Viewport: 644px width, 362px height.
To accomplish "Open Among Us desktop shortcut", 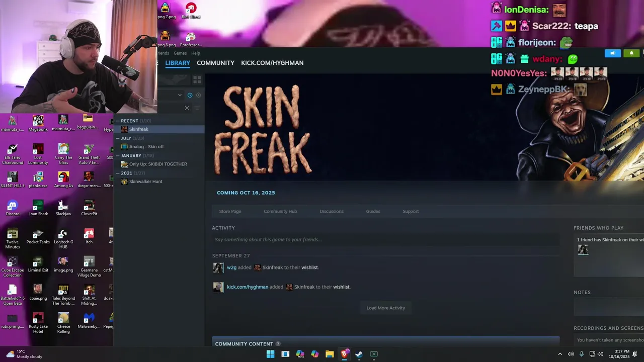I will (63, 179).
